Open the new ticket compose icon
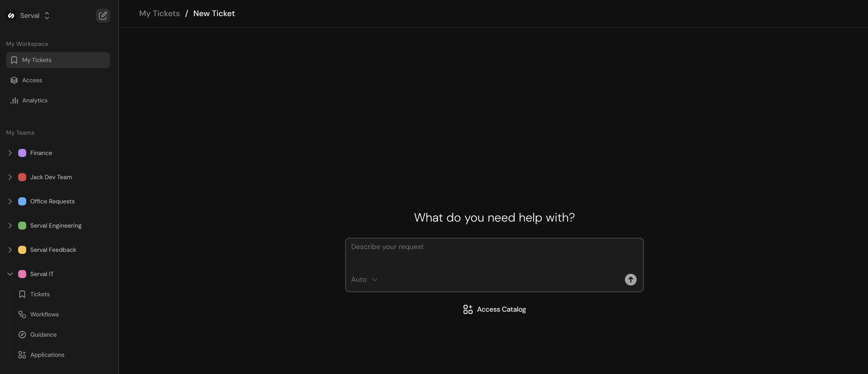The image size is (868, 374). pyautogui.click(x=103, y=15)
